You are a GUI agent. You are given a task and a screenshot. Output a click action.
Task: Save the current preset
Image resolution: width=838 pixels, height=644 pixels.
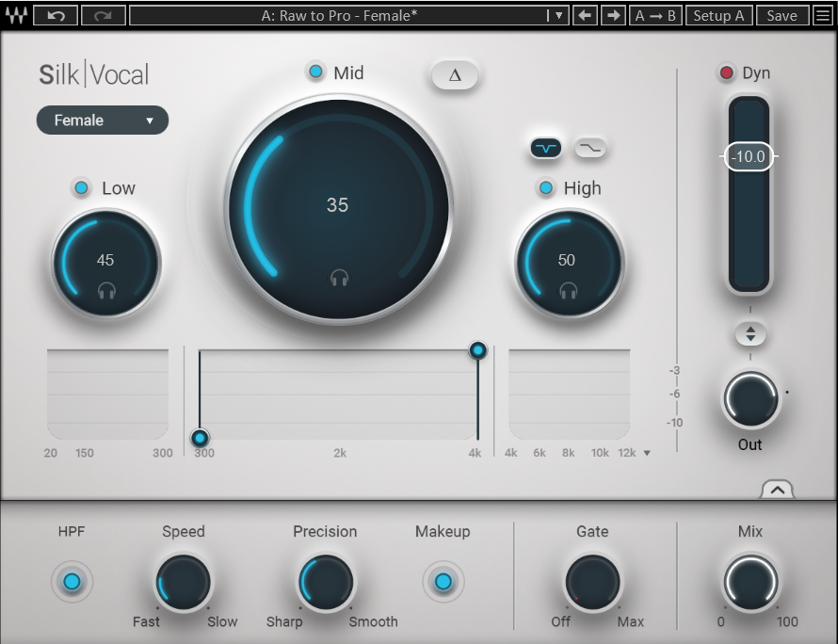point(782,15)
